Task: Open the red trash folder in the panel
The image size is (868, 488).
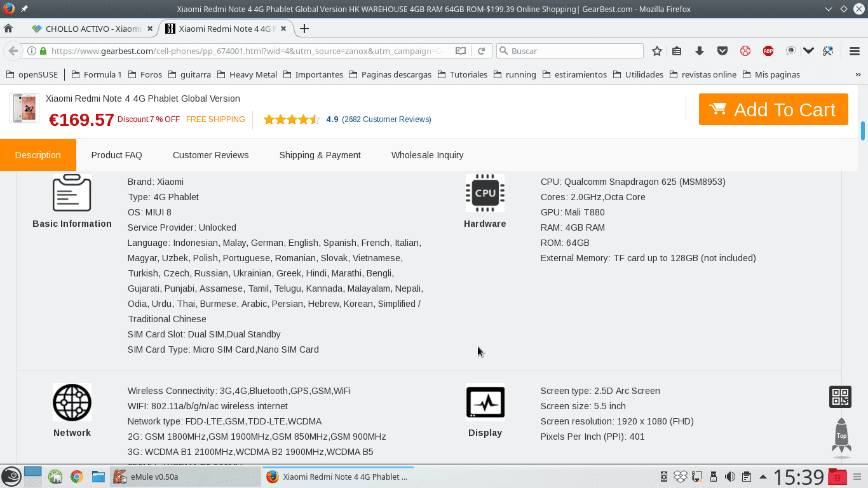Action: 837,477
